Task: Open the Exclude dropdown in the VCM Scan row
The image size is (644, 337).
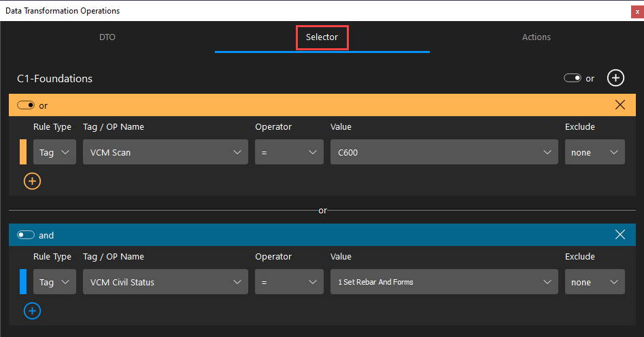Action: (x=595, y=152)
